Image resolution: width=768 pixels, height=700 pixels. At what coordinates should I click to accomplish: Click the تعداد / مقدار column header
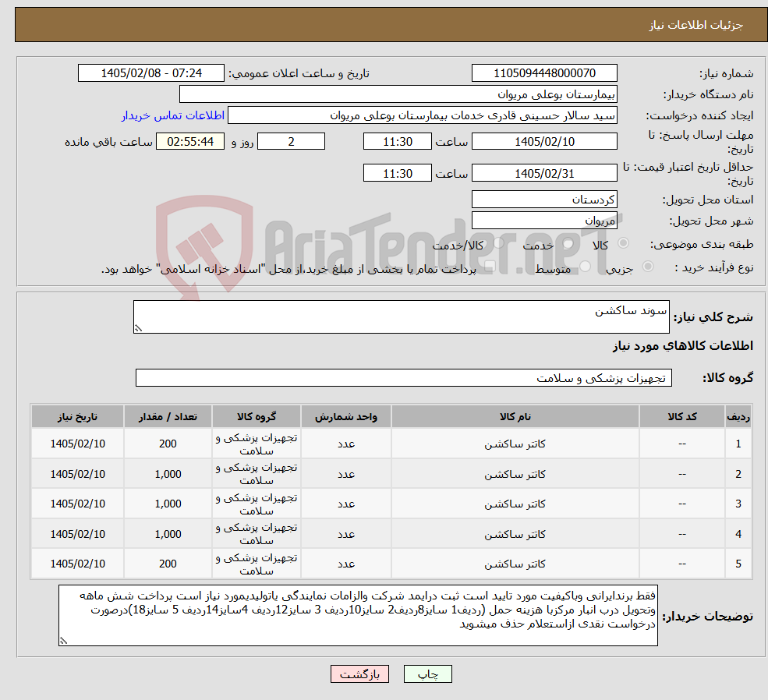tap(168, 416)
